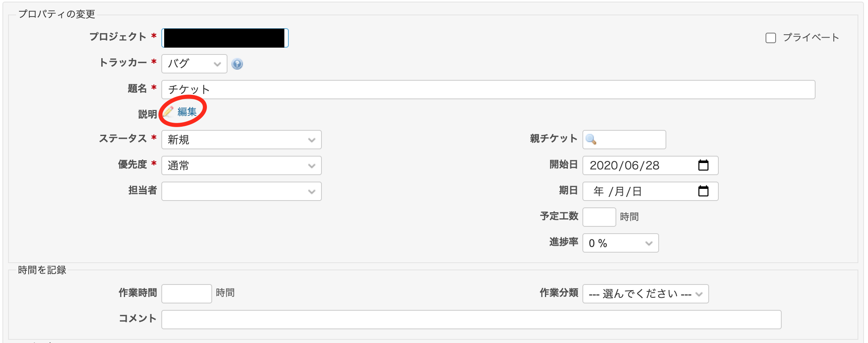Screen dimensions: 868x343
Task: Click the 進捗率 field label
Action: 564,242
